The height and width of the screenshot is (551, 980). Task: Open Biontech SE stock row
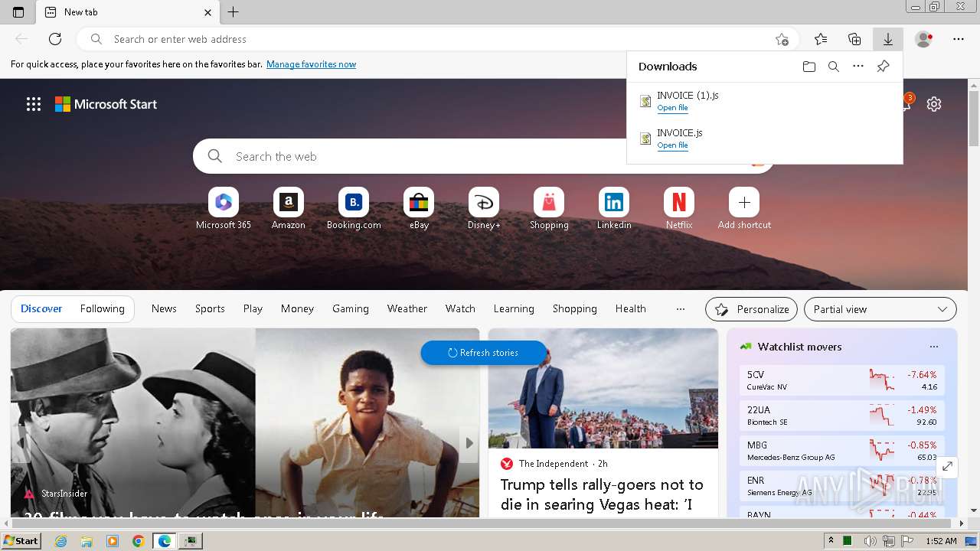tap(842, 416)
